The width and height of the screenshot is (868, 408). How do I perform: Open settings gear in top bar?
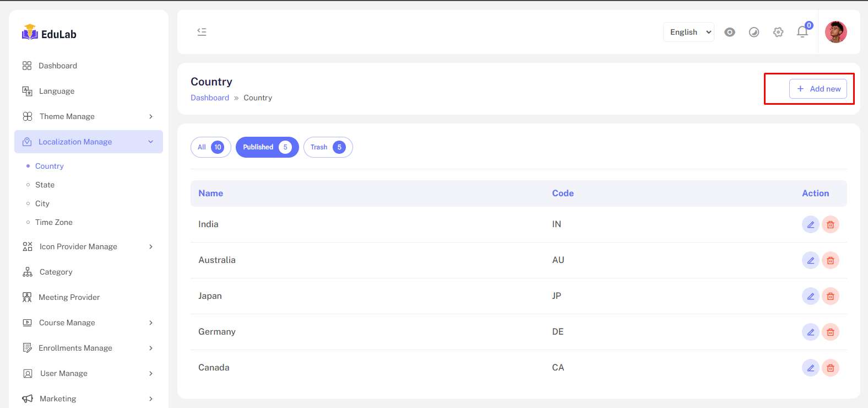click(x=778, y=32)
